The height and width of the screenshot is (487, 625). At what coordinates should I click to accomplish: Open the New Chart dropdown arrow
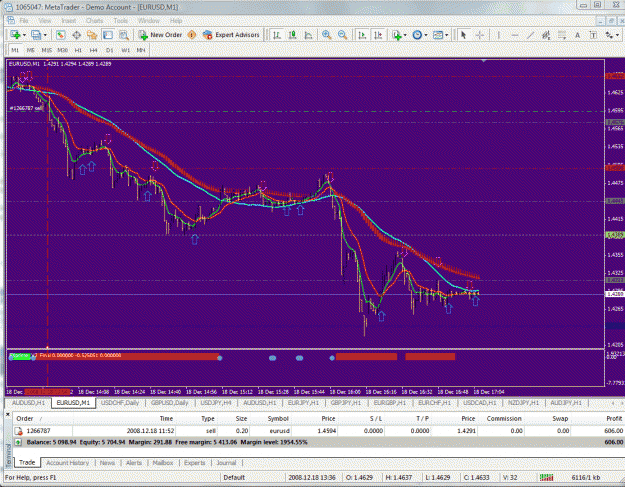(24, 35)
